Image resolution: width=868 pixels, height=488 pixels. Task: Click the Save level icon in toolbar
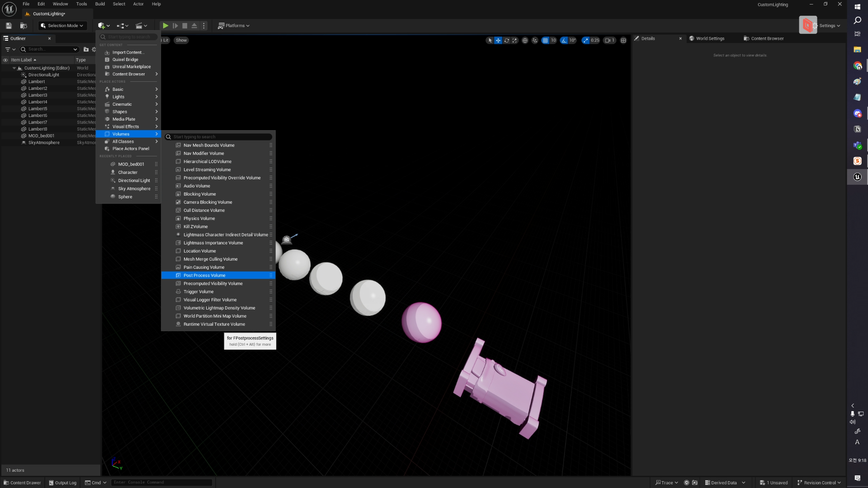pos(9,26)
